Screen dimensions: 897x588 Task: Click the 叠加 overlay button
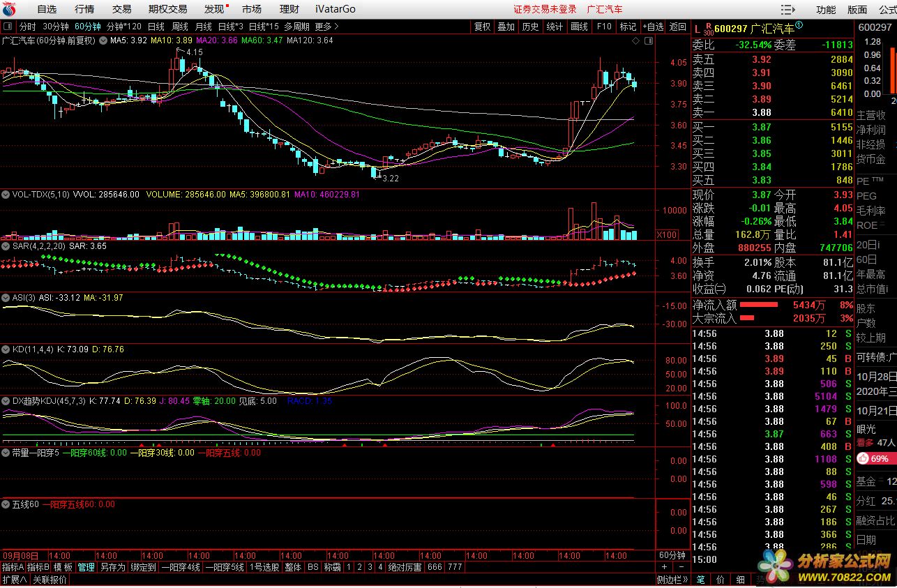tap(506, 27)
